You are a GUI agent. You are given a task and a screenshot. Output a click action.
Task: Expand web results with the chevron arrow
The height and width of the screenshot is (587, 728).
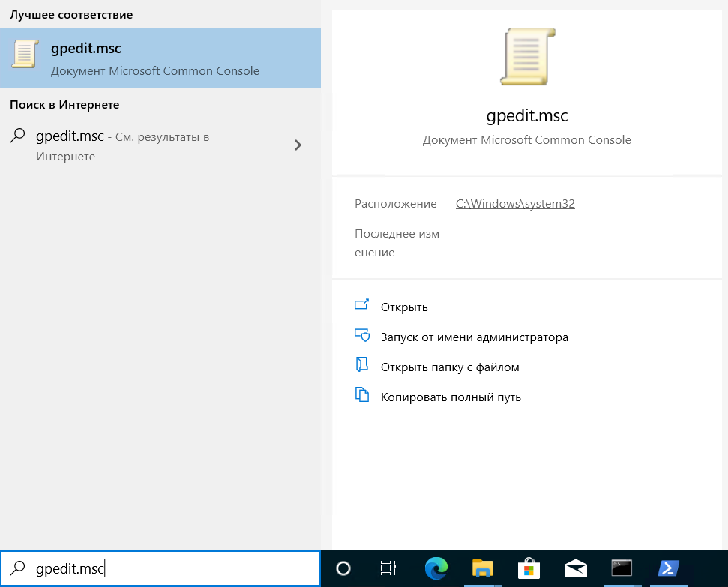298,145
